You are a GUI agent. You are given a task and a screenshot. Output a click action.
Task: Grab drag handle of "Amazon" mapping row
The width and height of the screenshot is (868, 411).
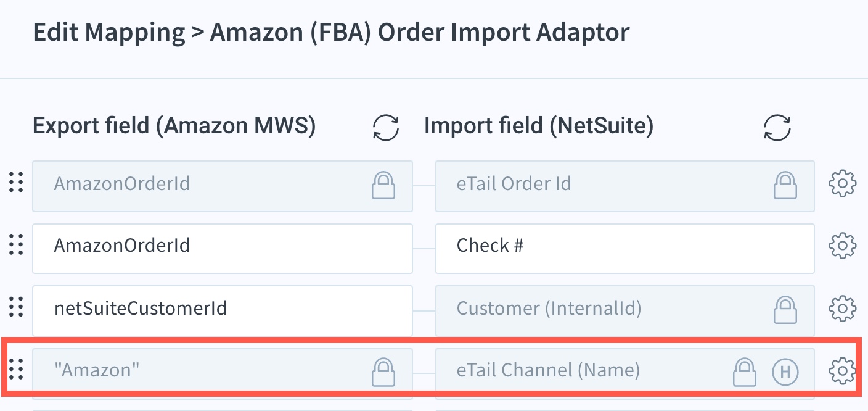17,370
